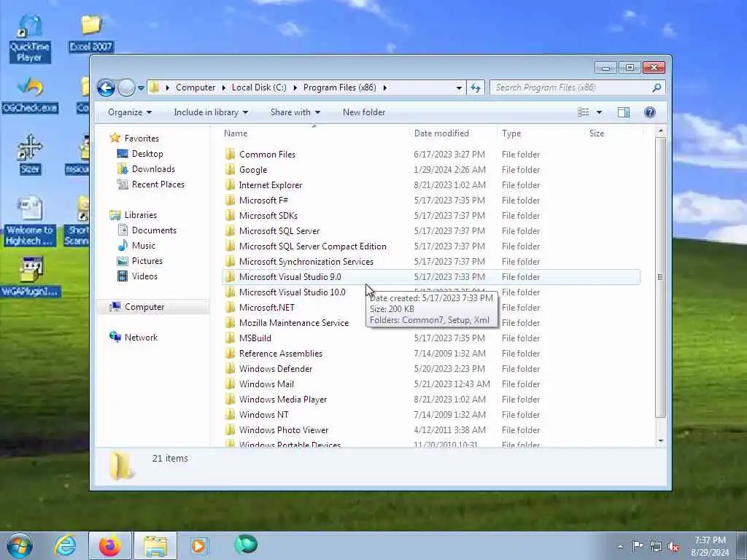Click the New folder button
Image resolution: width=747 pixels, height=560 pixels.
364,112
